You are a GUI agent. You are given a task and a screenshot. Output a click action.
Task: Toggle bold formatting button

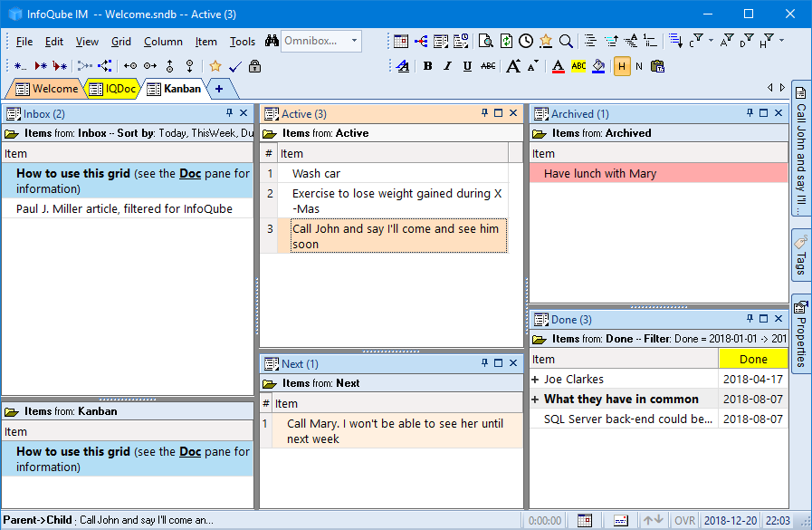click(427, 66)
